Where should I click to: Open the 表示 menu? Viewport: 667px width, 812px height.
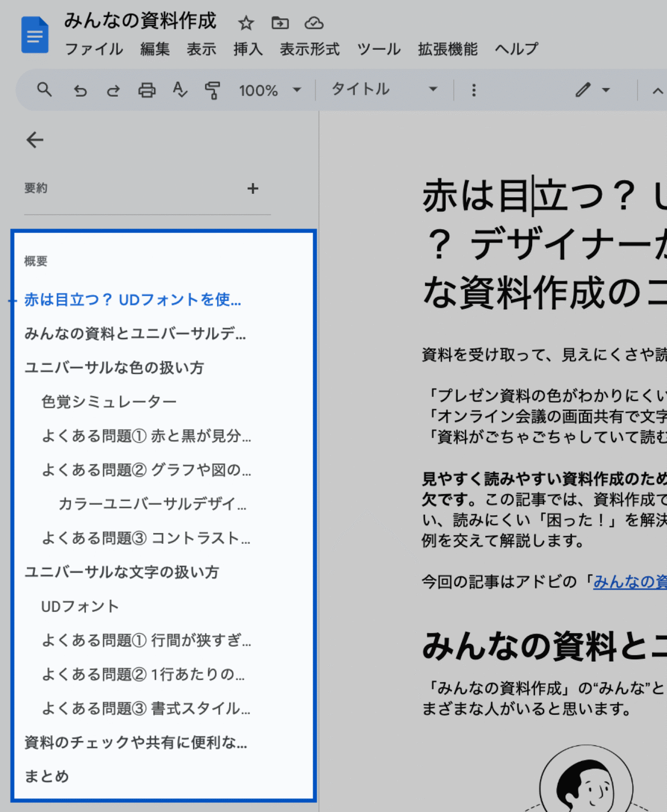tap(201, 49)
